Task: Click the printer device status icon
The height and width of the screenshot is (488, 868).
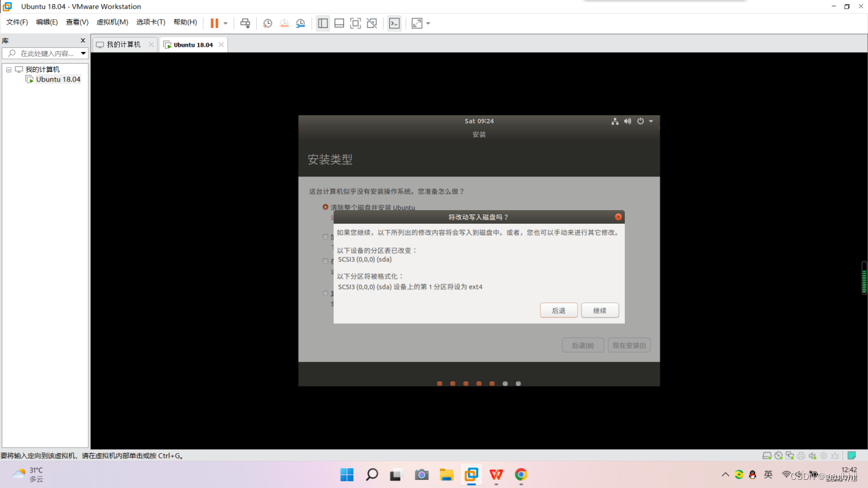Action: tap(801, 456)
